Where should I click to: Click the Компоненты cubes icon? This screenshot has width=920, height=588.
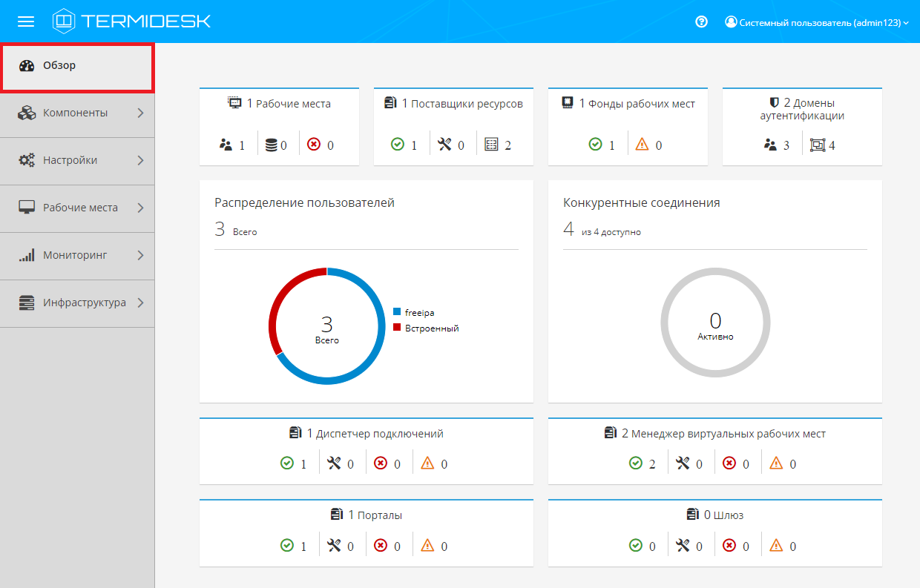click(x=27, y=113)
